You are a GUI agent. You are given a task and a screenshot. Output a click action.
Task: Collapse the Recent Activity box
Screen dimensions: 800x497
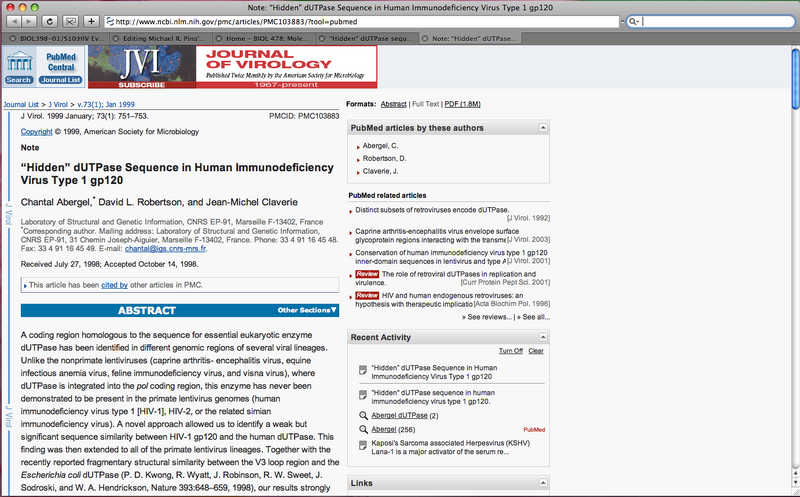543,337
